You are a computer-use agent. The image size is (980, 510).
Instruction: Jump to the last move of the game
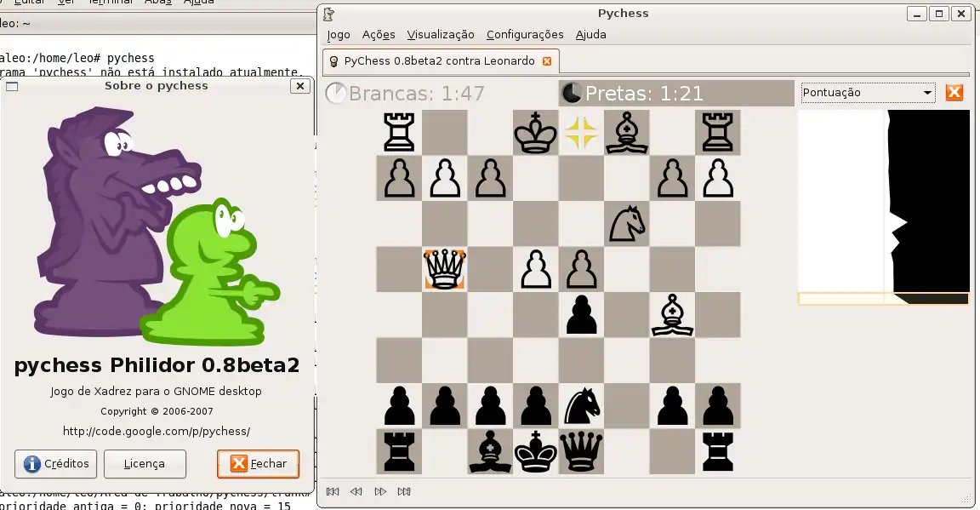tap(404, 491)
